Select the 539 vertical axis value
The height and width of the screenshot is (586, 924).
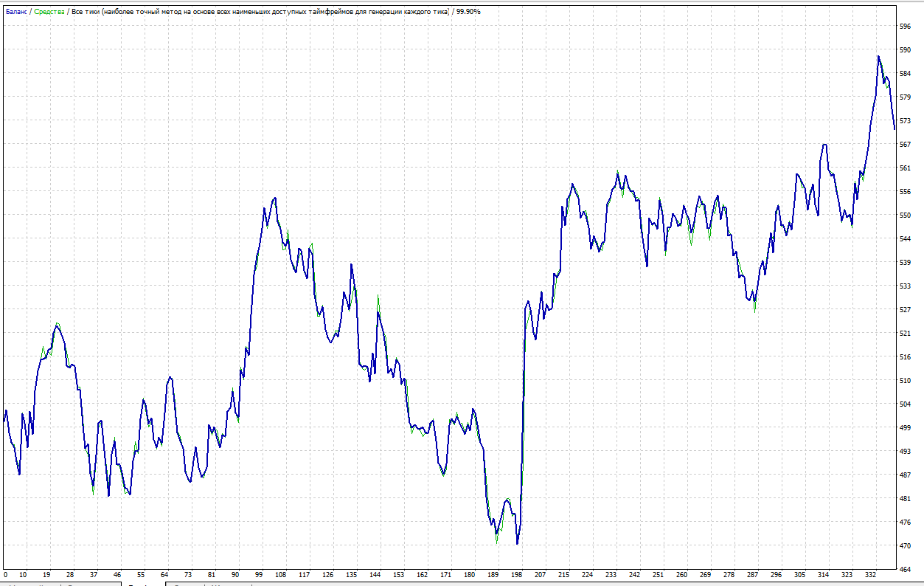[x=906, y=263]
